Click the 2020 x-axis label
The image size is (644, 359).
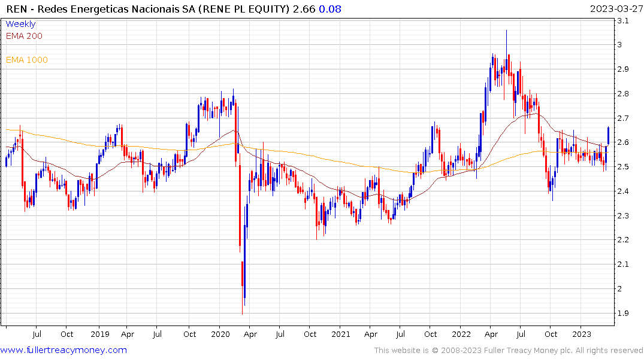click(220, 334)
